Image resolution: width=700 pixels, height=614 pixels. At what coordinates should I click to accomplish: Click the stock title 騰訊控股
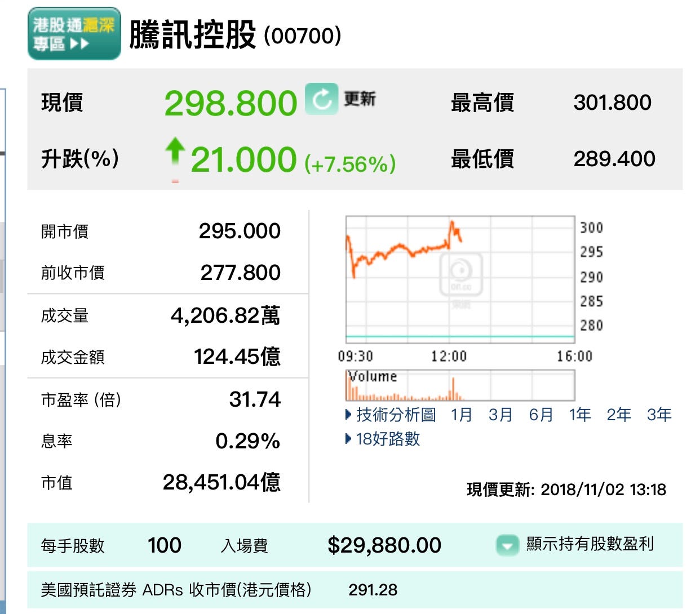pos(193,35)
